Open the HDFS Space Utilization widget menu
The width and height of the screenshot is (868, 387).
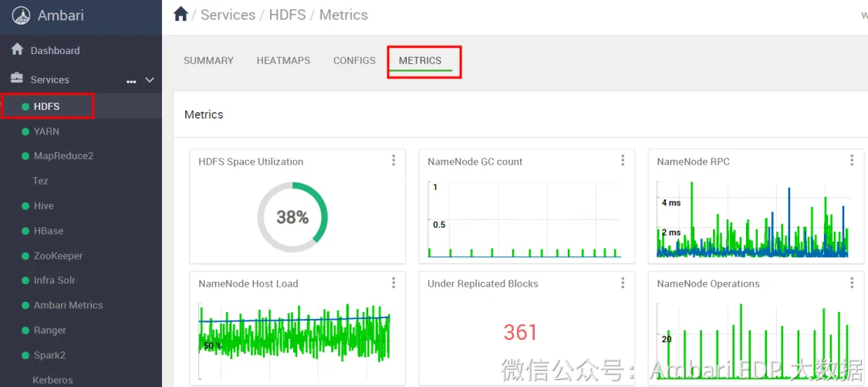click(393, 160)
